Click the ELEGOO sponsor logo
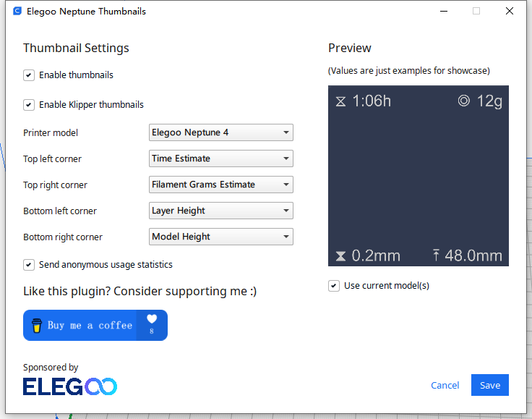The width and height of the screenshot is (532, 419). coord(70,387)
